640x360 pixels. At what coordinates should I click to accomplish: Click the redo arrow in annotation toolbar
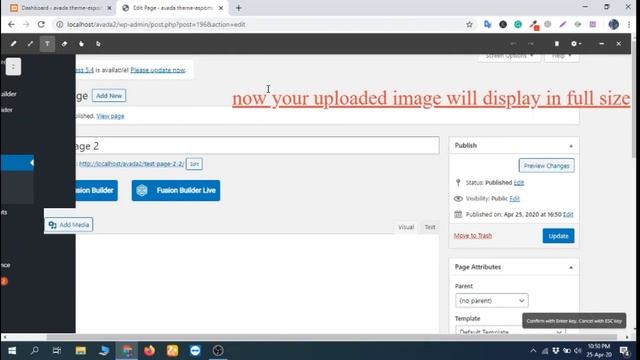coord(531,44)
